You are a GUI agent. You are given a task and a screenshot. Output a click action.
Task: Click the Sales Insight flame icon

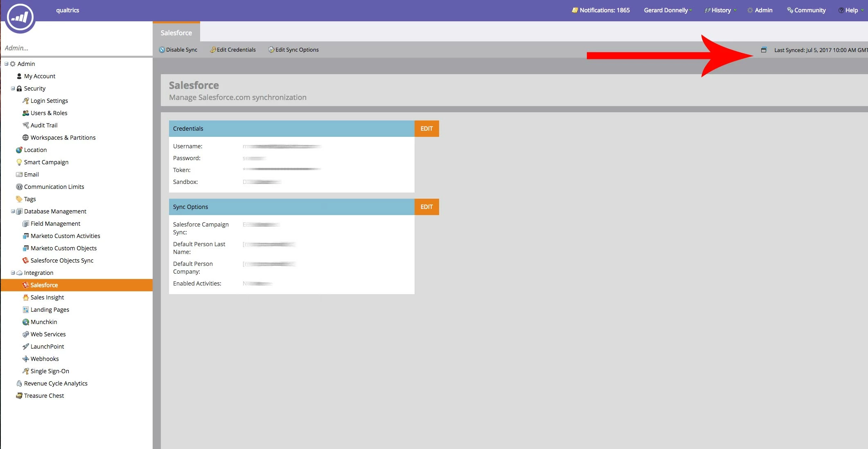coord(25,297)
